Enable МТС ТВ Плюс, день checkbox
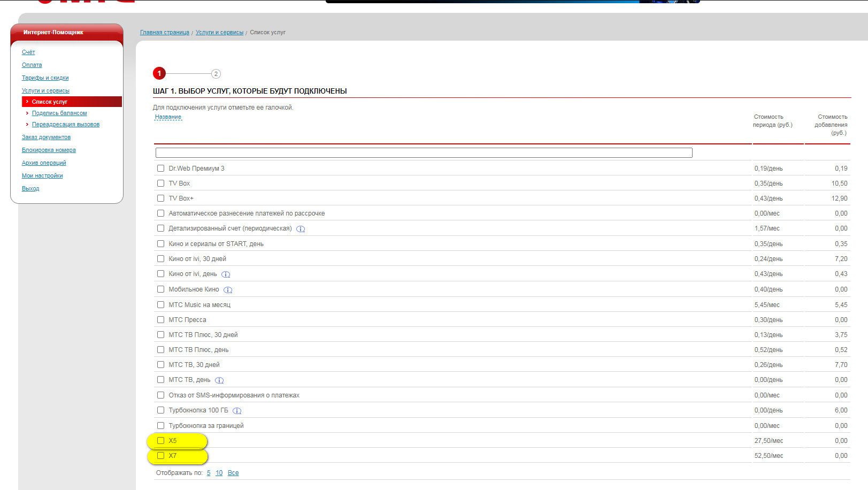868x490 pixels. click(160, 349)
